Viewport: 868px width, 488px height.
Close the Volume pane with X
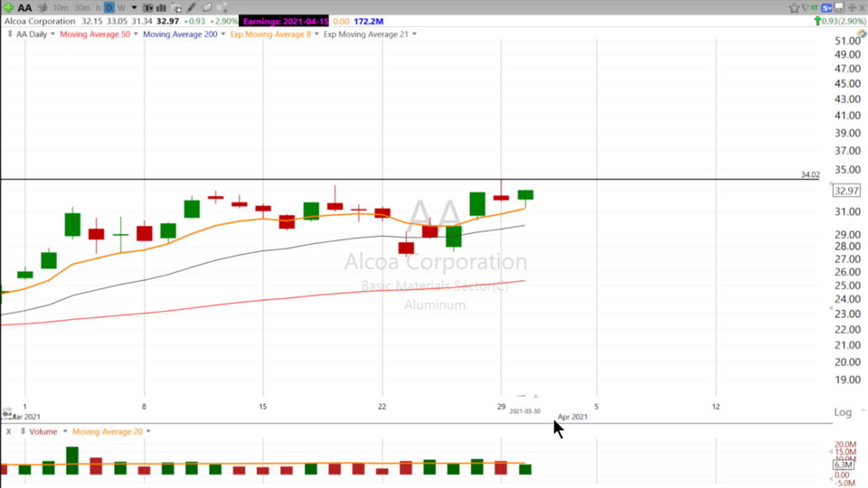coord(9,432)
